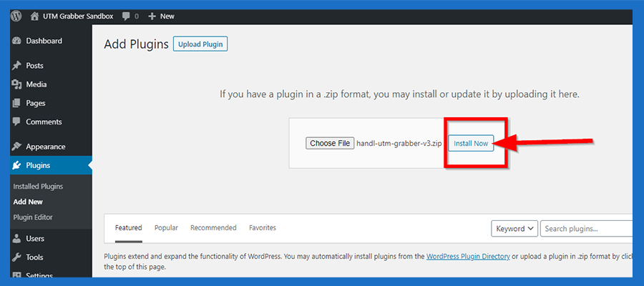Open the Tools wrench menu
The image size is (644, 286).
pos(34,257)
